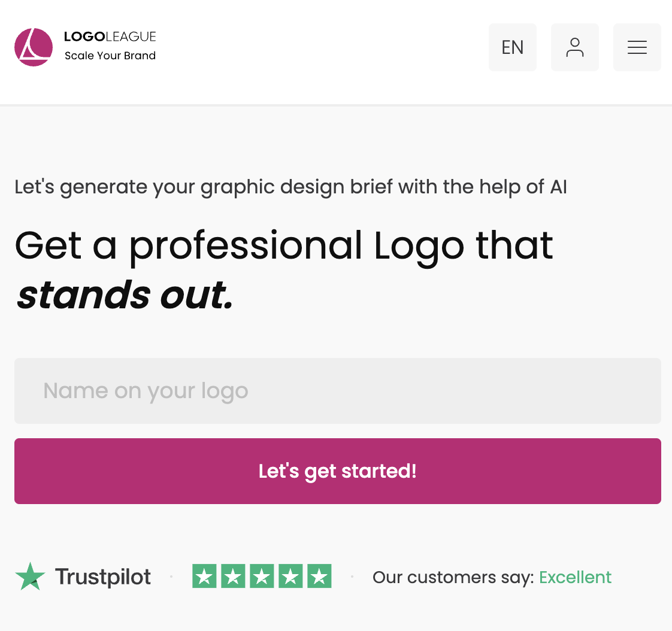Image resolution: width=672 pixels, height=631 pixels.
Task: Click the second Trustpilot rating star
Action: point(233,577)
